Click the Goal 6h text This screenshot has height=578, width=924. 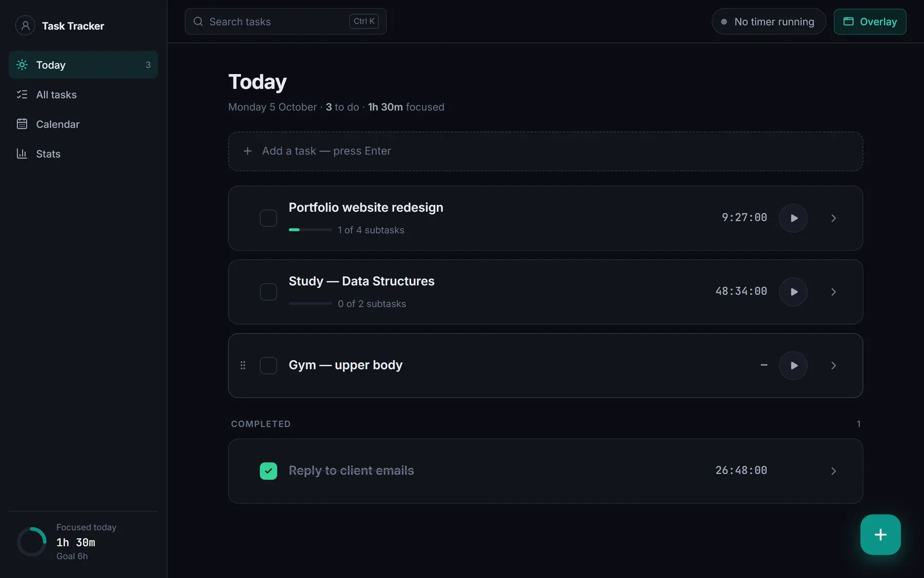[x=72, y=556]
